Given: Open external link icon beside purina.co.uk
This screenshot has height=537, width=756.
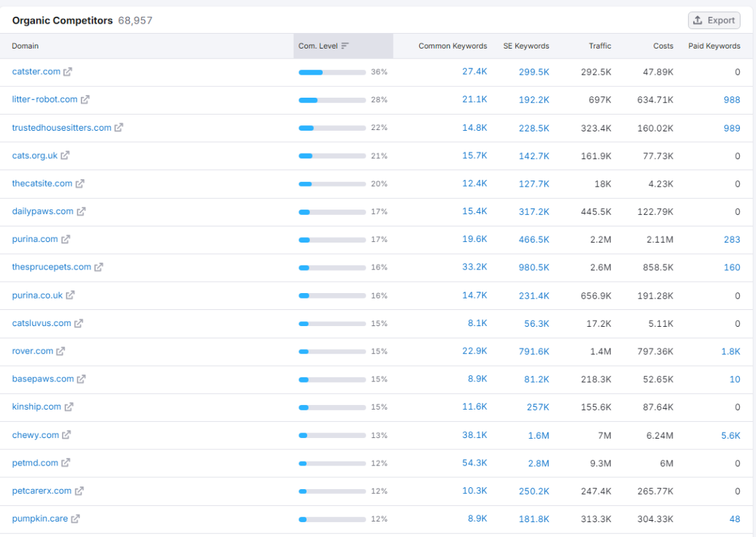Looking at the screenshot, I should click(x=70, y=295).
